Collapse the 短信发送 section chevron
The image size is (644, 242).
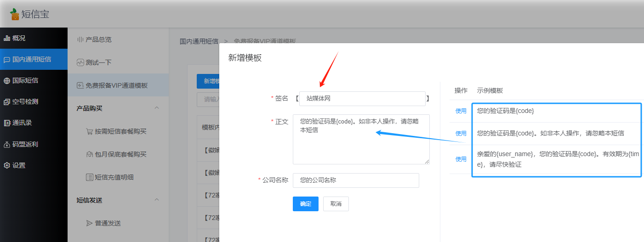click(x=156, y=200)
